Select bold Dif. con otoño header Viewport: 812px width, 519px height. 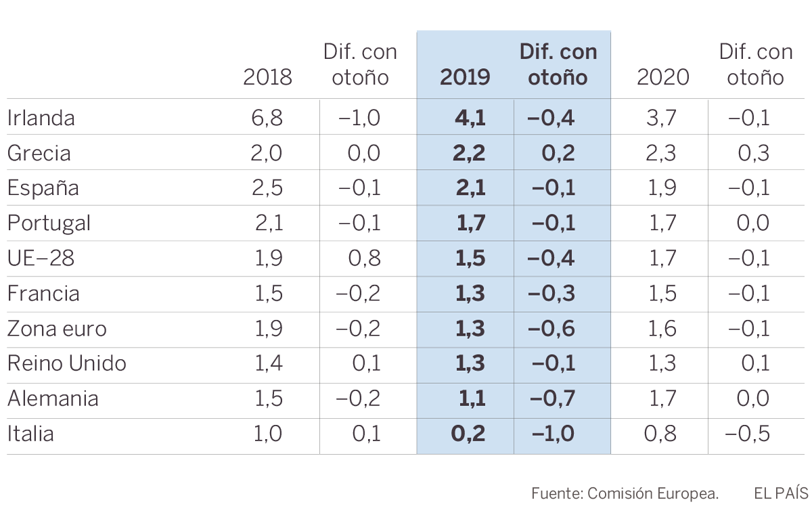pyautogui.click(x=558, y=64)
